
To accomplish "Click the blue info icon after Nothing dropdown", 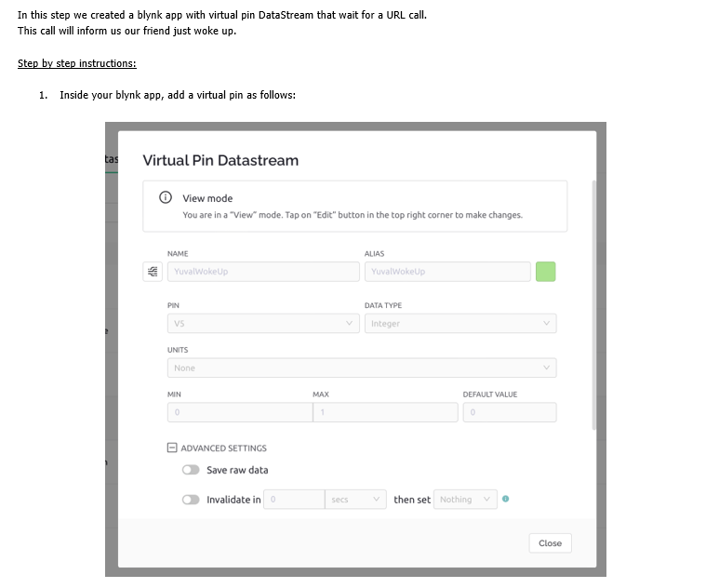I will click(x=505, y=500).
